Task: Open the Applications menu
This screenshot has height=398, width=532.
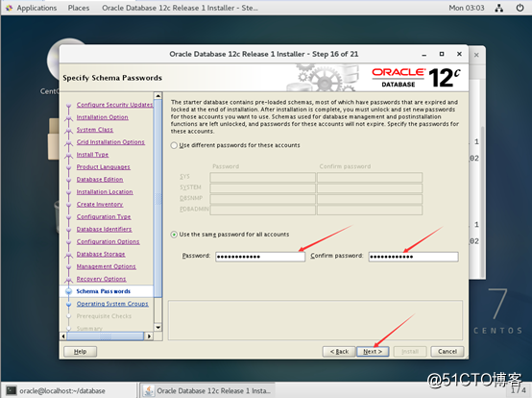Action: coord(36,8)
